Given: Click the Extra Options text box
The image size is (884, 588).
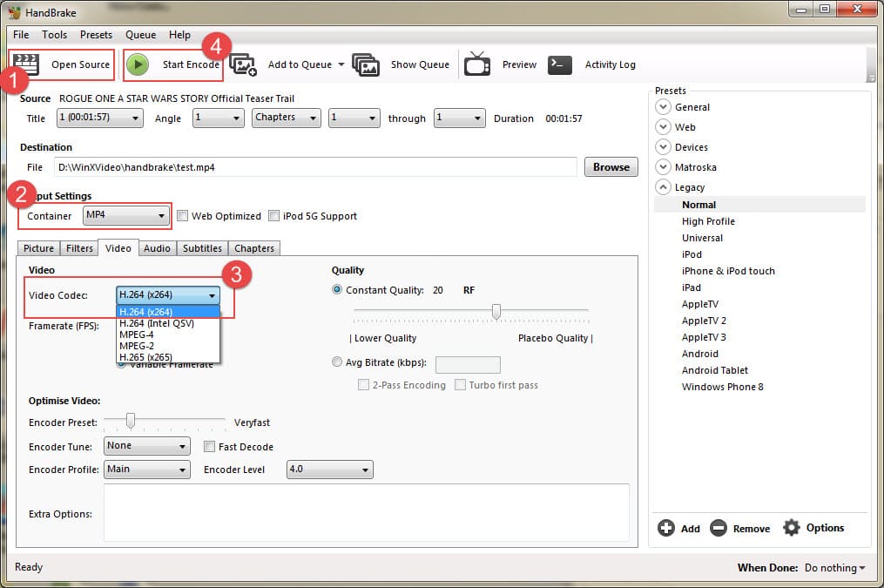Looking at the screenshot, I should (367, 512).
